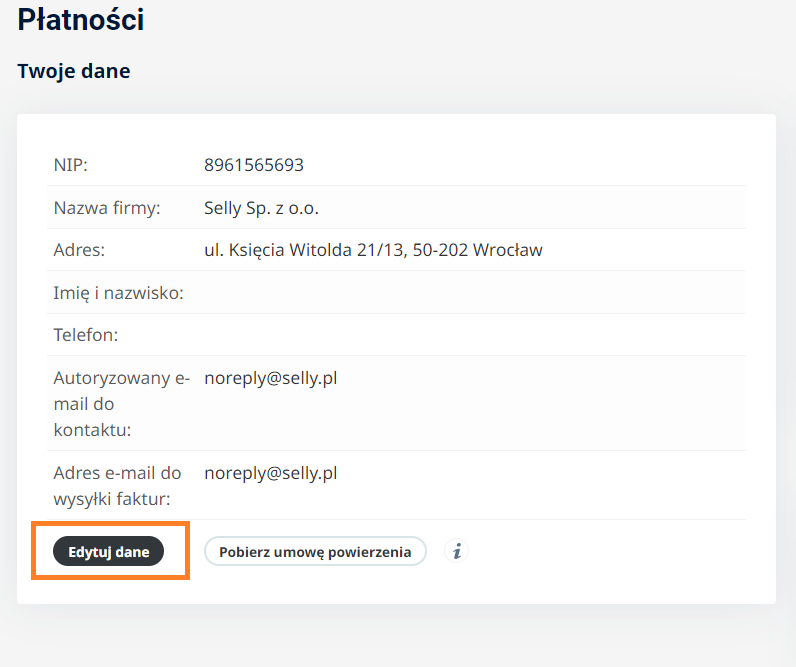Select the invoice delivery e-mail noreply@selly.pl
Viewport: 796px width, 667px height.
270,473
